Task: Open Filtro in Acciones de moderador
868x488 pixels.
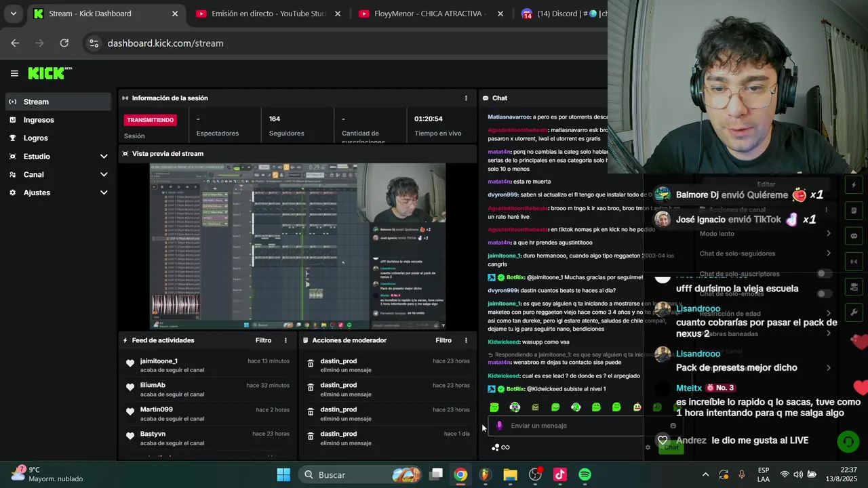Action: [x=443, y=340]
